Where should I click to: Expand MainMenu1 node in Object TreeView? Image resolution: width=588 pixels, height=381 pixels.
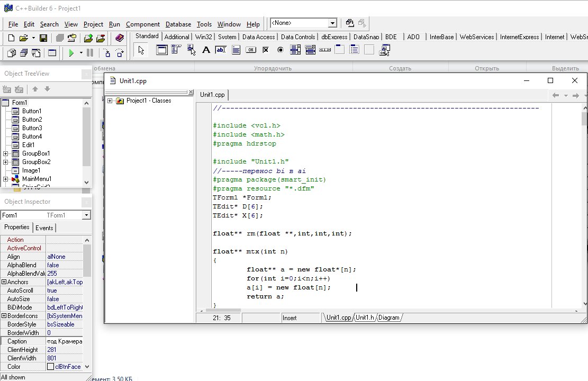6,179
